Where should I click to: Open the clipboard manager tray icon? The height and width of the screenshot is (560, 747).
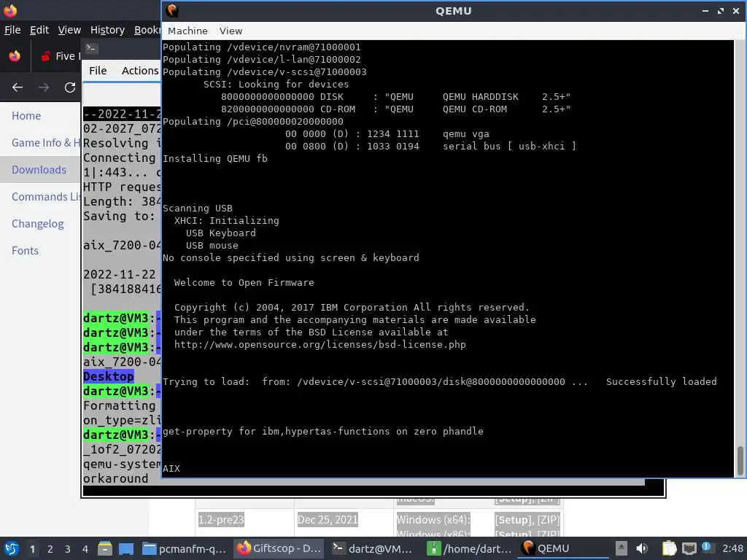click(669, 548)
